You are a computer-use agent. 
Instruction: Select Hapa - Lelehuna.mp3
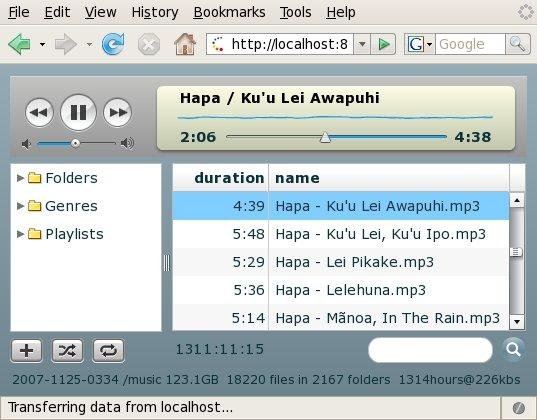pos(341,290)
